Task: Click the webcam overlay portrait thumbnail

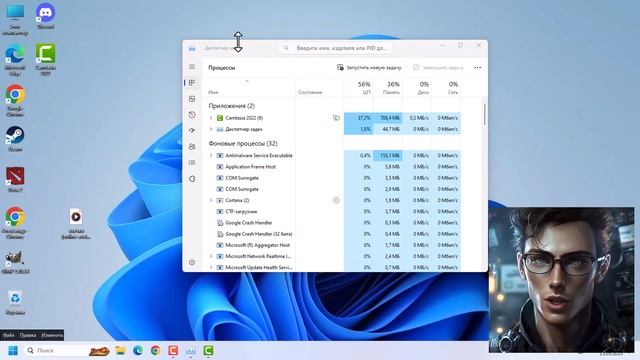Action: pos(562,280)
